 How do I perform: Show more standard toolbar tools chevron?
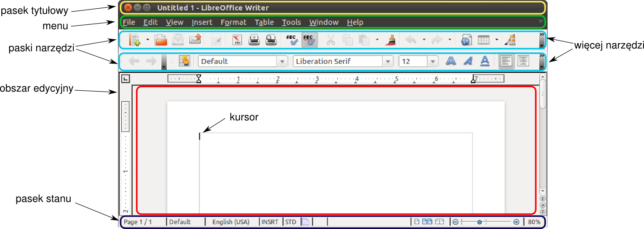pyautogui.click(x=541, y=39)
